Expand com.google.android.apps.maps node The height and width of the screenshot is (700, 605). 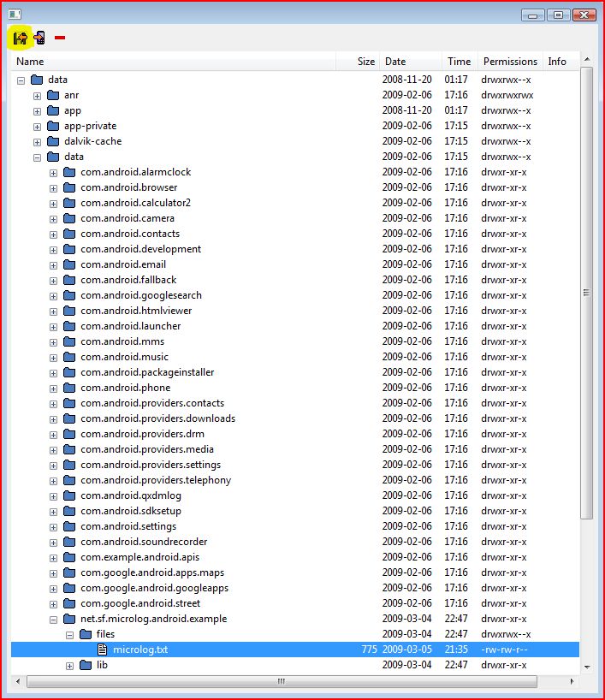coord(54,573)
